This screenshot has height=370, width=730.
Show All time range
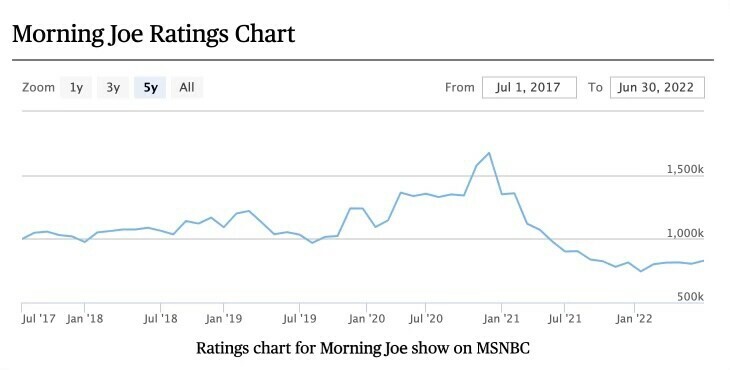click(x=187, y=87)
